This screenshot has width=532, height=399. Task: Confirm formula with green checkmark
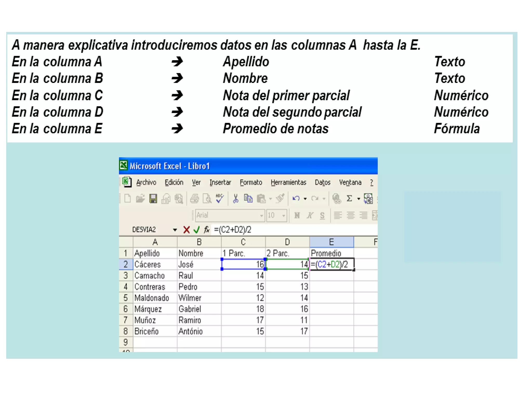[x=197, y=230]
